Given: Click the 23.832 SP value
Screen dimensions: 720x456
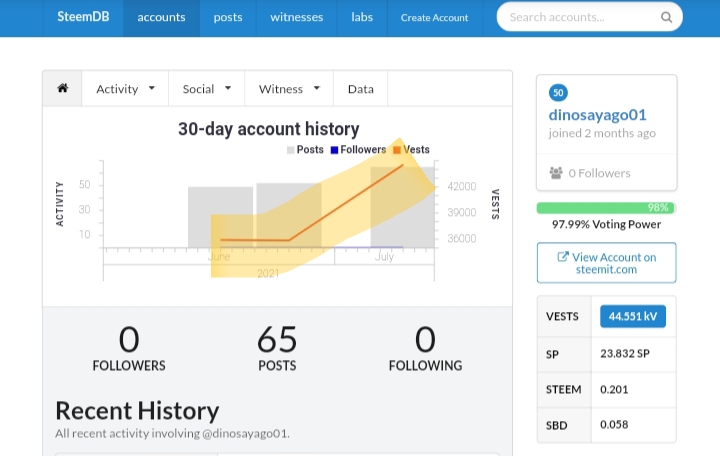Looking at the screenshot, I should click(x=624, y=354).
